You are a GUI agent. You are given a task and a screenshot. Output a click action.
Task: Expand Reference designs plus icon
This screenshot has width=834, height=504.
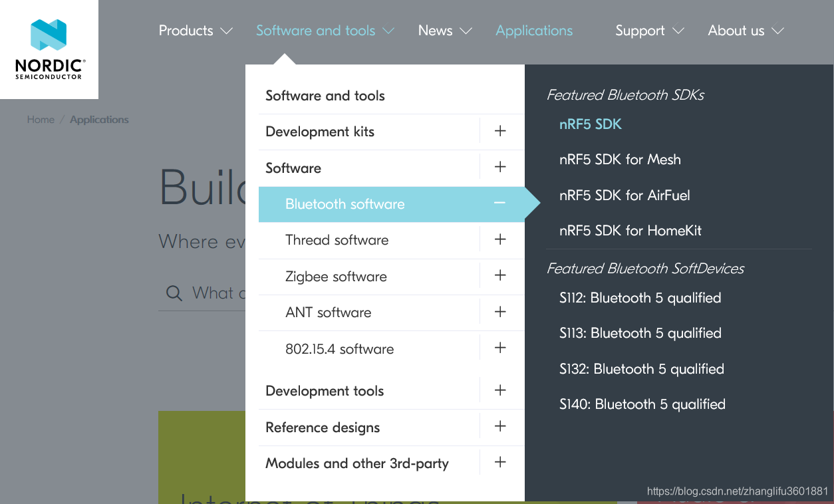[501, 427]
